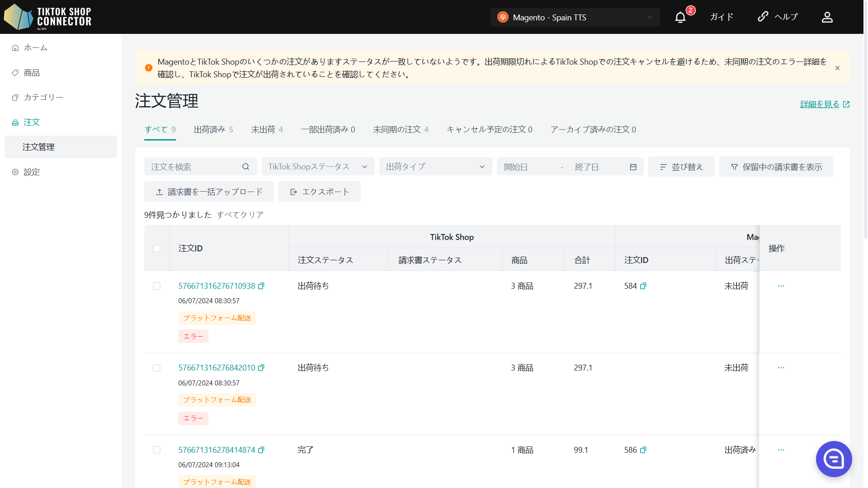Switch to the アーカイブ済みの注文 tab
Image resolution: width=868 pixels, height=488 pixels.
click(x=593, y=130)
